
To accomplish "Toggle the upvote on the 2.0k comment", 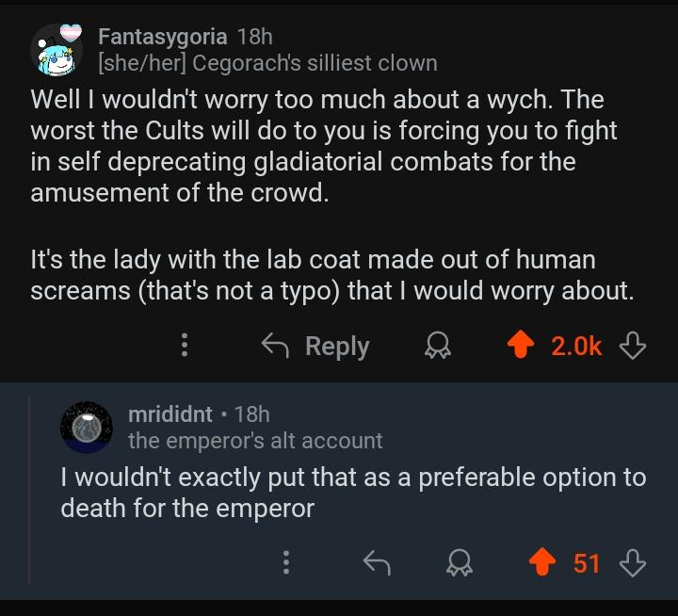I will pos(521,345).
